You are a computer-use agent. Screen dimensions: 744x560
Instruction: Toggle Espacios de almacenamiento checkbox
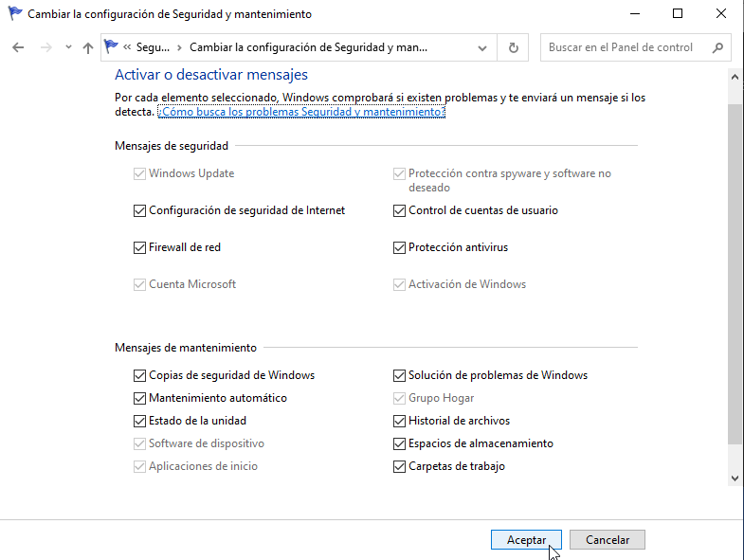(399, 443)
